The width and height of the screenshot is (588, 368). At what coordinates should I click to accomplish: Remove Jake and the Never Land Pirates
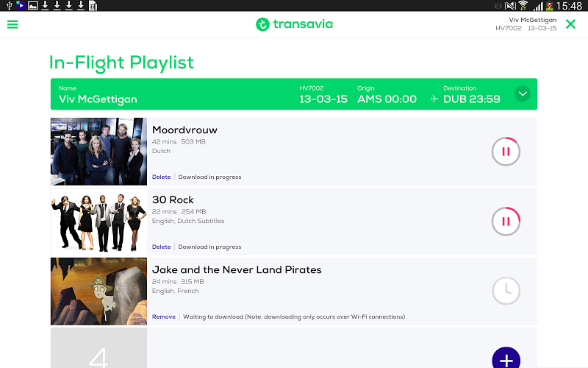click(x=163, y=316)
